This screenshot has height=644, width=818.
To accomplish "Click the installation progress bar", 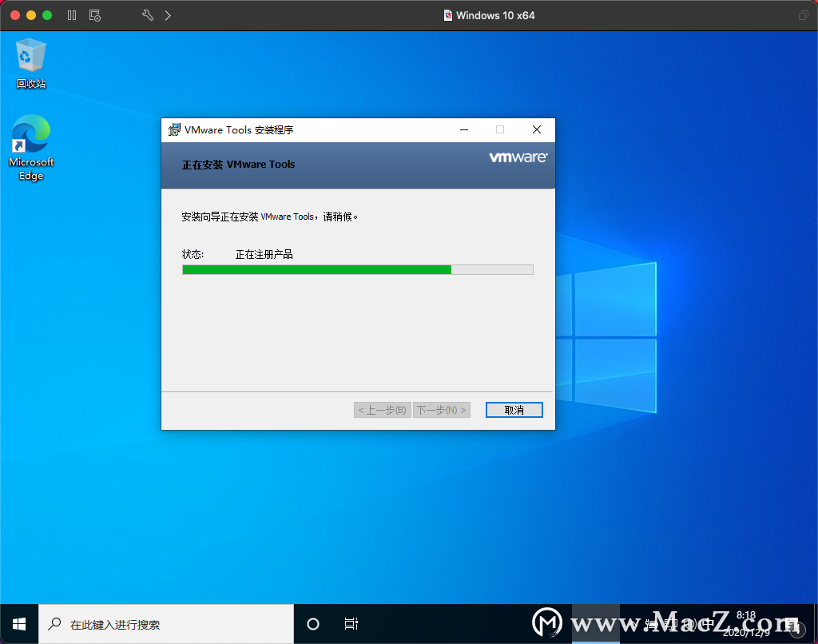I will click(x=358, y=269).
